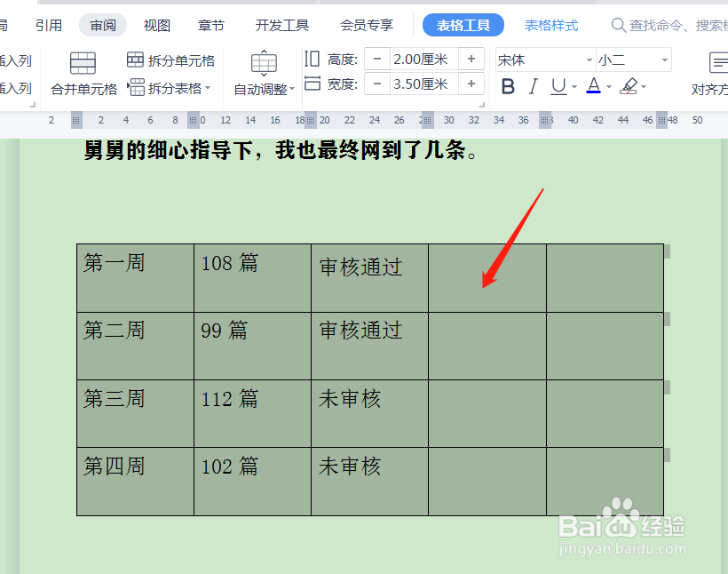Switch to the 引用 tab
This screenshot has height=574, width=728.
click(x=49, y=25)
